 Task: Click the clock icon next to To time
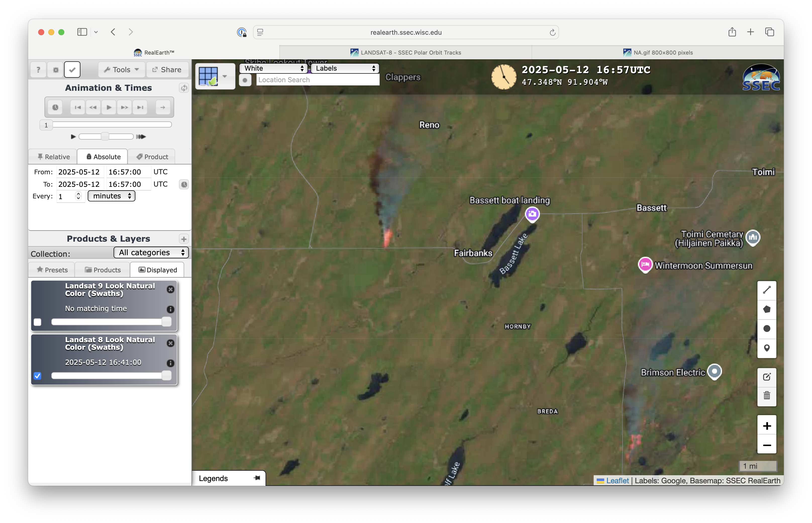click(x=184, y=184)
